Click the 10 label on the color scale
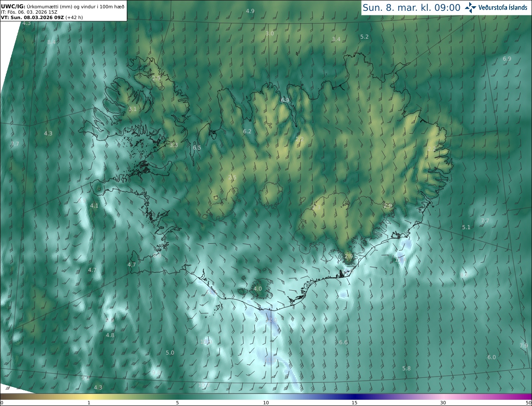Screen dimensions: 532x406 click(x=266, y=403)
